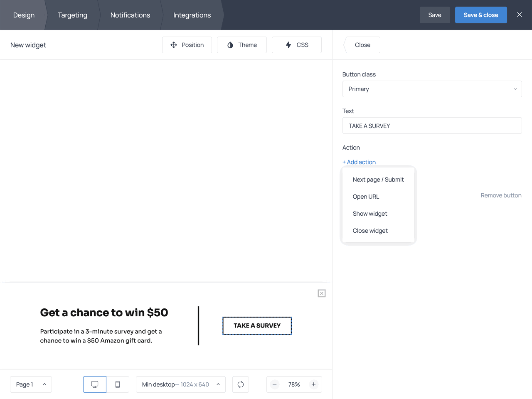This screenshot has width=532, height=399.
Task: Select the Theme editor icon
Action: [241, 44]
